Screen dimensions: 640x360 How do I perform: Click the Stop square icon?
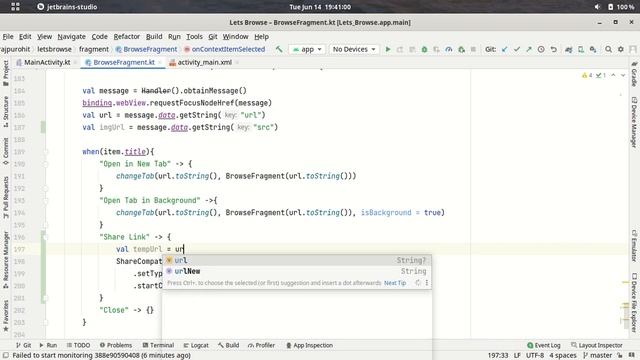(473, 49)
